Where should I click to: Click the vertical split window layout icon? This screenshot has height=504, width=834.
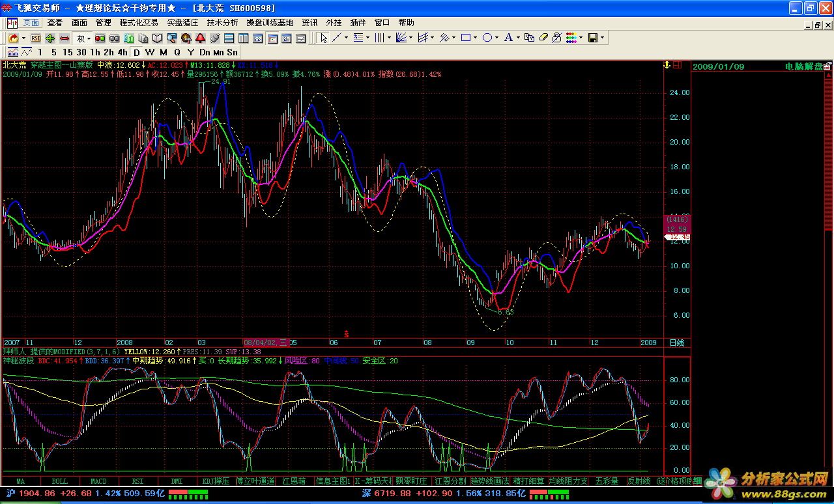coord(243,38)
